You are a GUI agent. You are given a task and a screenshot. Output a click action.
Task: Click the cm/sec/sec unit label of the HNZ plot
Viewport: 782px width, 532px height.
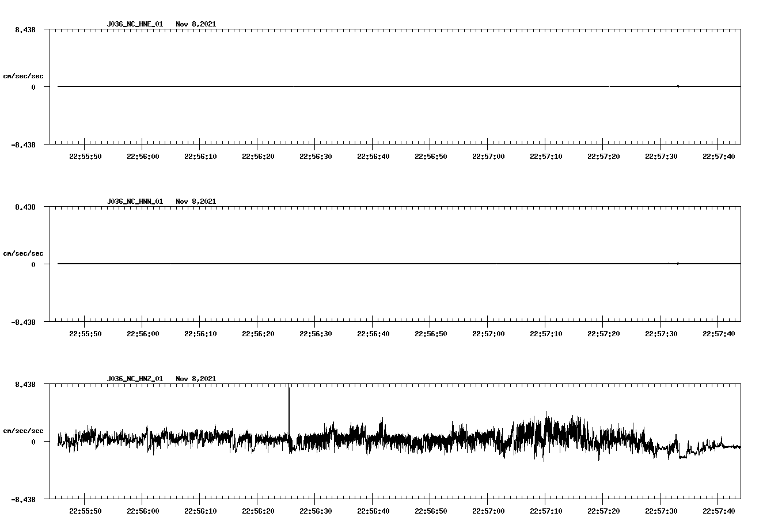coord(23,431)
